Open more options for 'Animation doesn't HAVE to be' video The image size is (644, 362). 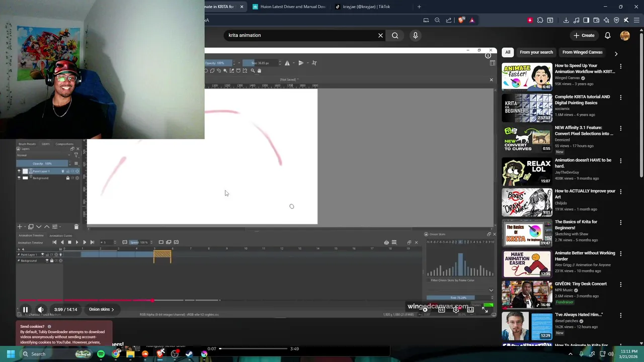[x=620, y=161]
